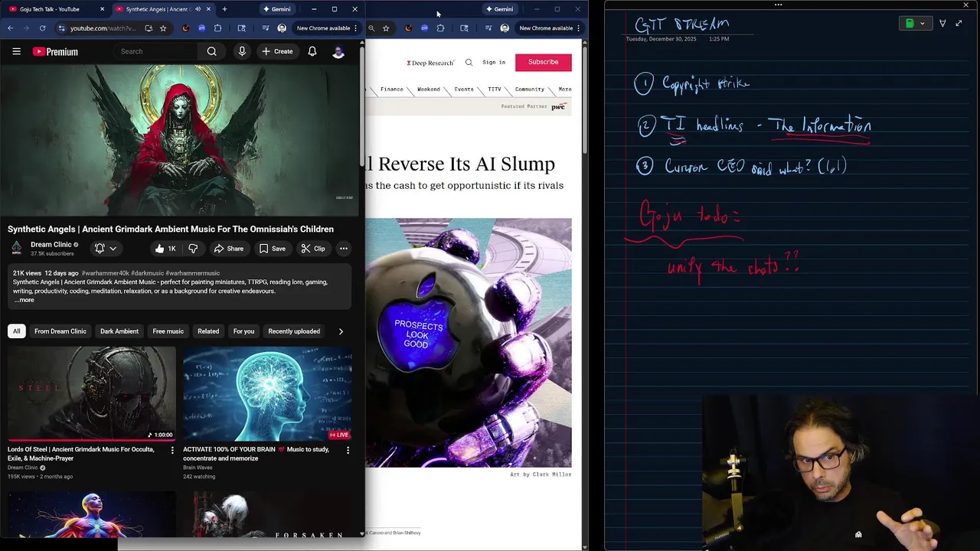Show more filter chips with right arrow
Image resolution: width=980 pixels, height=551 pixels.
click(x=341, y=331)
